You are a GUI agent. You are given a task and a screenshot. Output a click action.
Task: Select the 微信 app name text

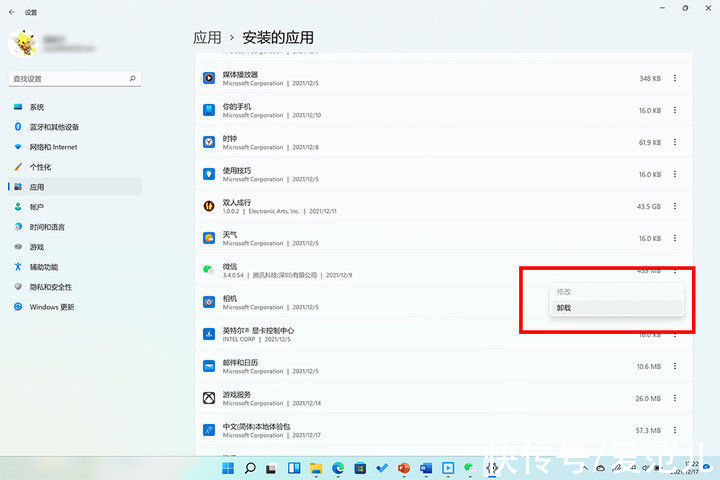pos(230,266)
